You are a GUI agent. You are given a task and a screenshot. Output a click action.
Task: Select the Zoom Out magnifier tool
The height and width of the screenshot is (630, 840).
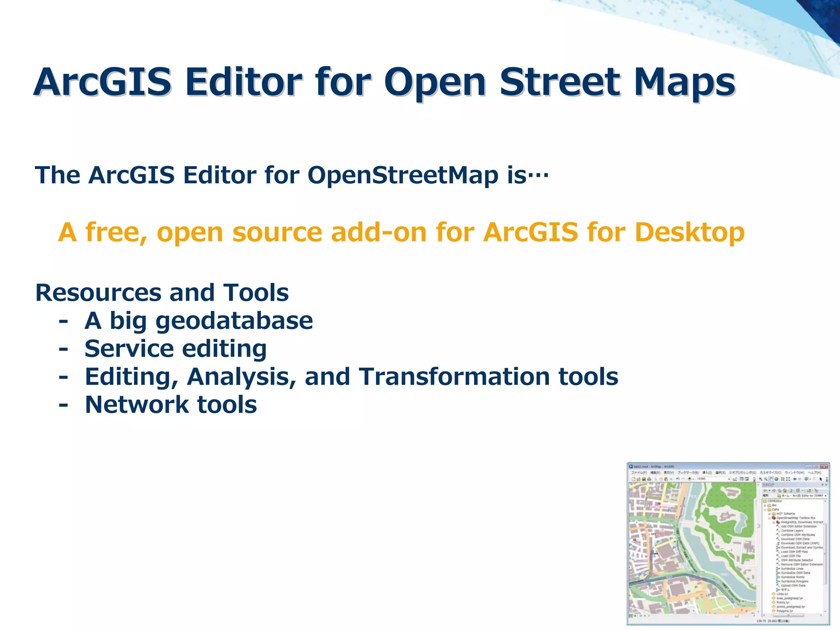[x=766, y=479]
